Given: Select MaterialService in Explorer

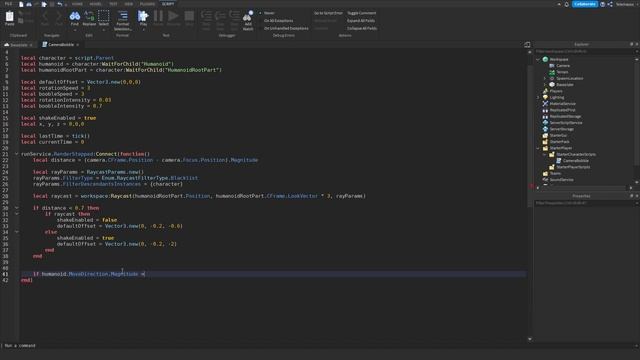Looking at the screenshot, I should 562,104.
